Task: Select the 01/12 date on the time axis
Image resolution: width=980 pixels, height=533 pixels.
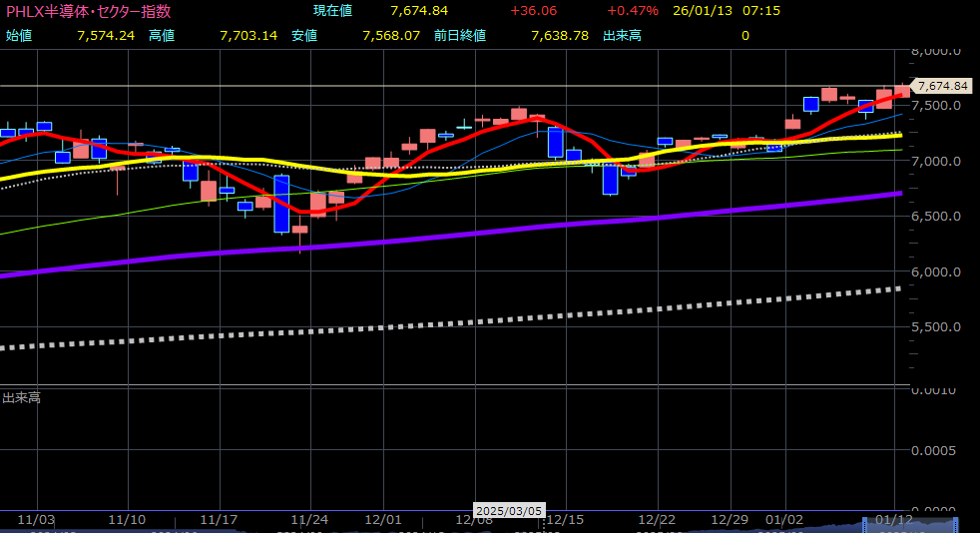Action: [x=895, y=520]
